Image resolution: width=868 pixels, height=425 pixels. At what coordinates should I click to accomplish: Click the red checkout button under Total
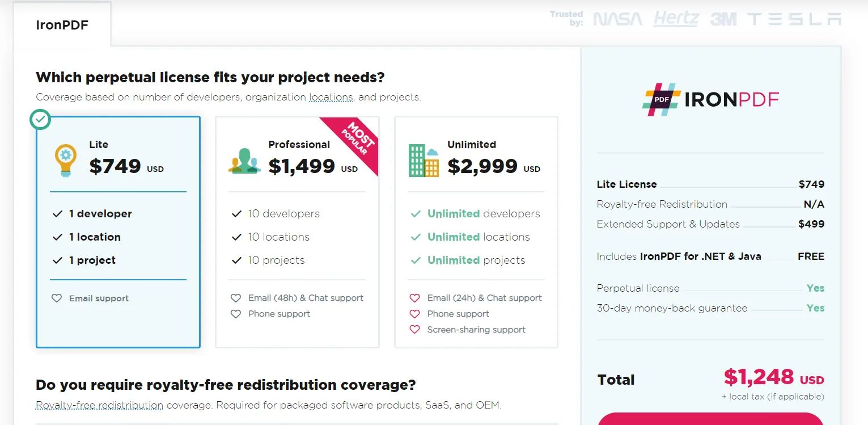coord(710,419)
